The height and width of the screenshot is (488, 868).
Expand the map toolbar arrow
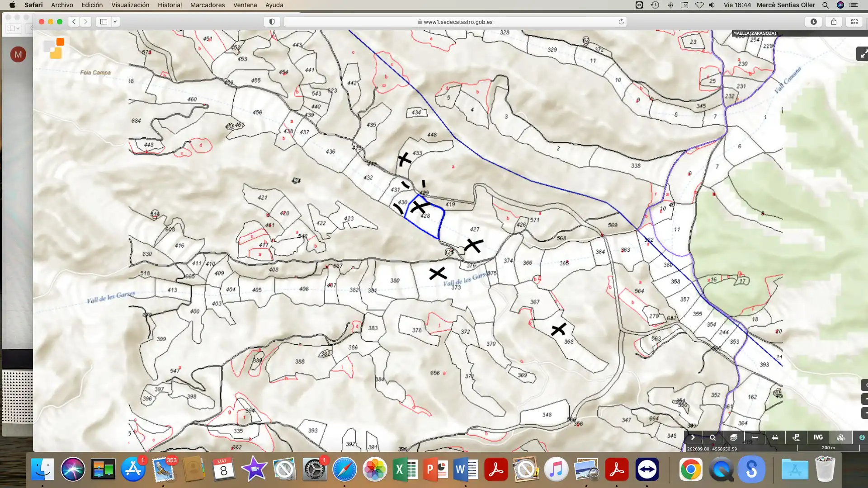tap(693, 437)
